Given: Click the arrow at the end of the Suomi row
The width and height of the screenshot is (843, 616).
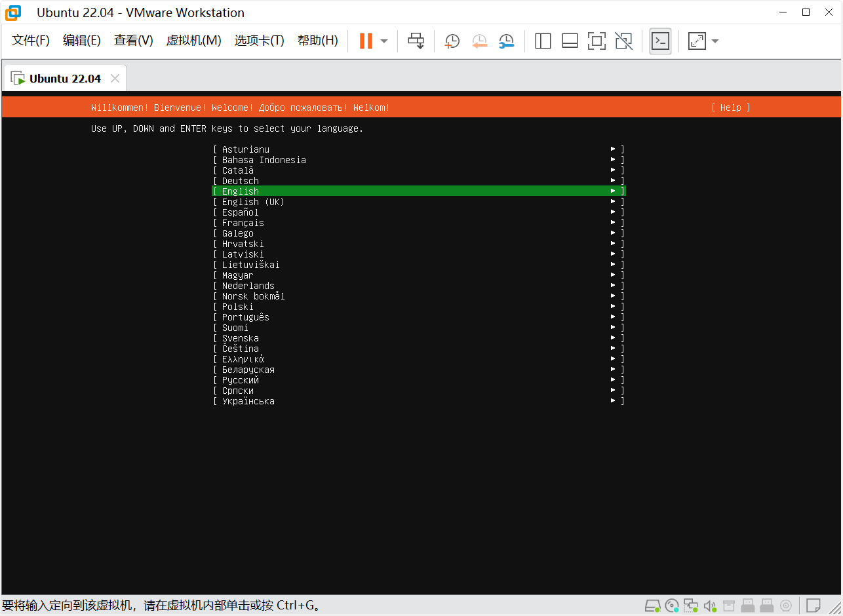Looking at the screenshot, I should pyautogui.click(x=613, y=328).
